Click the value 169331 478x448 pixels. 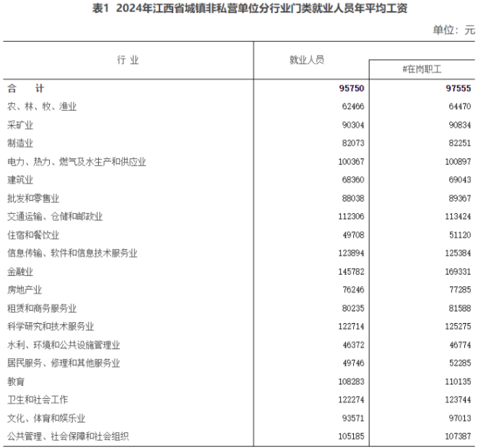coord(458,272)
